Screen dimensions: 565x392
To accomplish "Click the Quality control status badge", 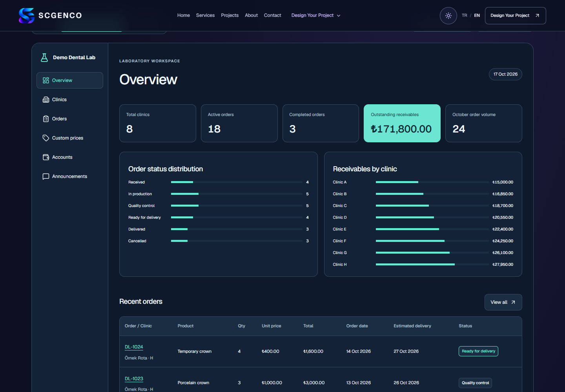I will [475, 383].
